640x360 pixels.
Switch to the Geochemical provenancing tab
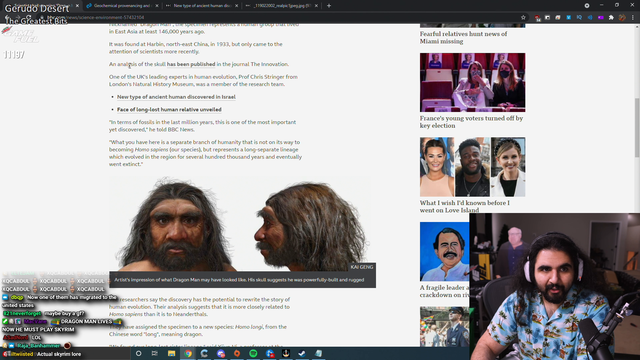point(122,6)
